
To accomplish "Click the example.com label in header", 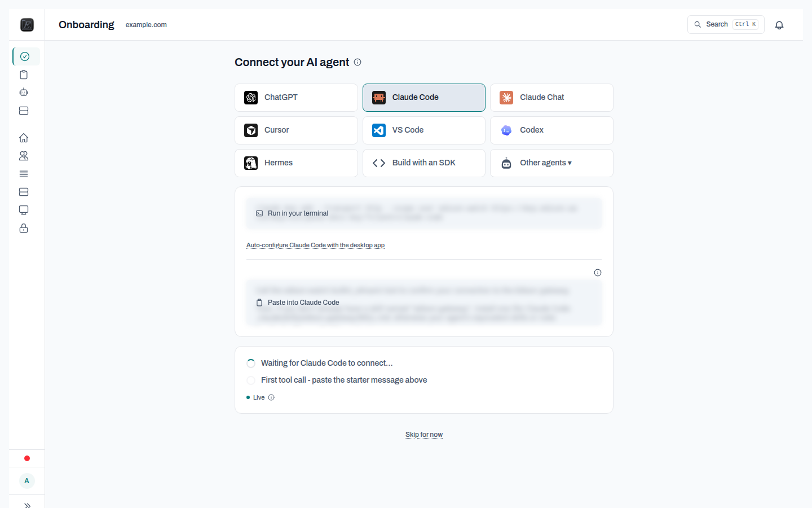I will [x=146, y=25].
